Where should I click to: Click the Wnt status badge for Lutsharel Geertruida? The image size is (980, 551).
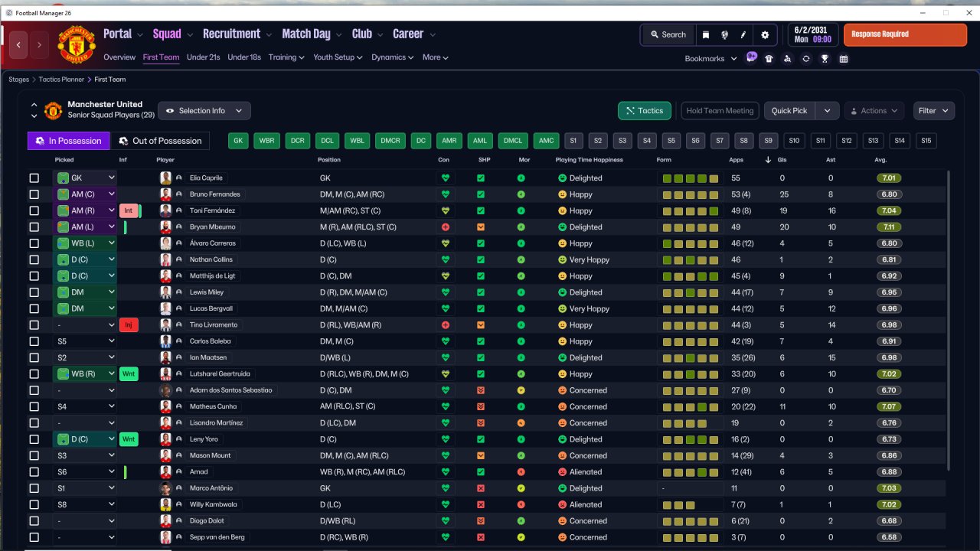click(x=129, y=374)
